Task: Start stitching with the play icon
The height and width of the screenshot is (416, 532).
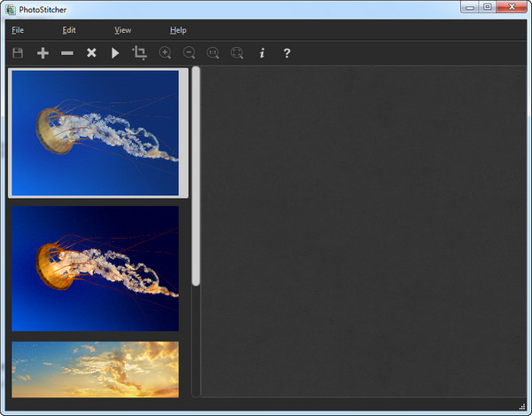Action: coord(115,53)
